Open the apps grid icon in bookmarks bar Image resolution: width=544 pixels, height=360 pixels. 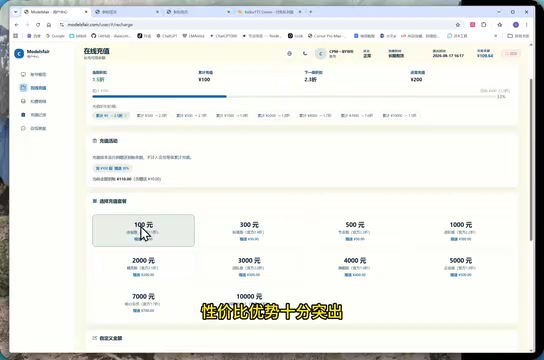pos(16,36)
